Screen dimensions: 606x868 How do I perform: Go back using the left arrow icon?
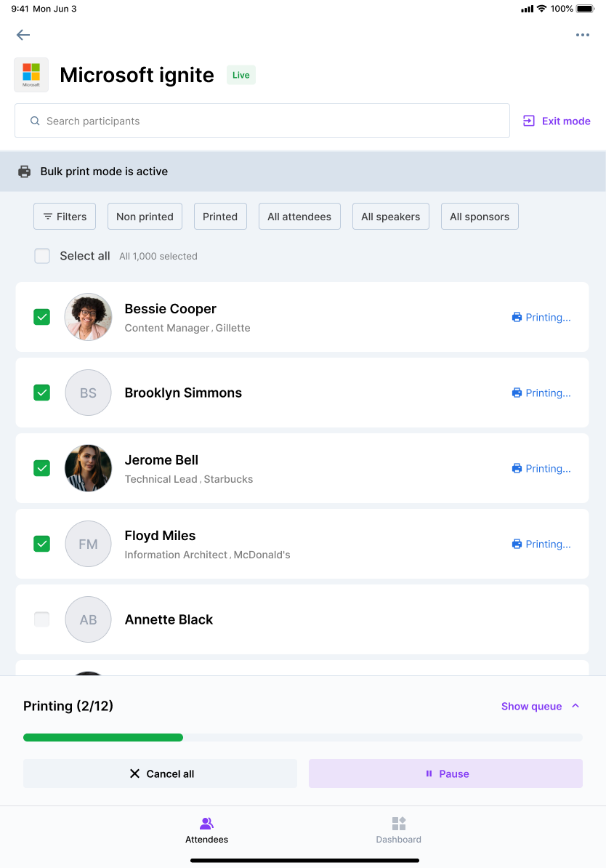[x=23, y=35]
